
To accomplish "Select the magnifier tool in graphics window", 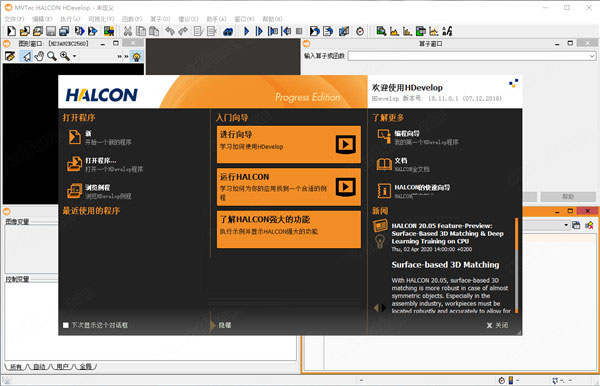I will [52, 56].
